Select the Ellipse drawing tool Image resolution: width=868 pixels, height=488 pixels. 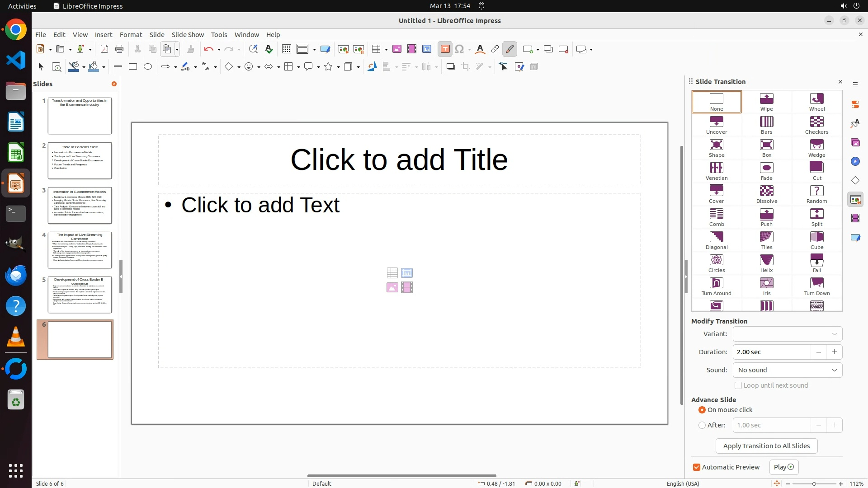[148, 67]
